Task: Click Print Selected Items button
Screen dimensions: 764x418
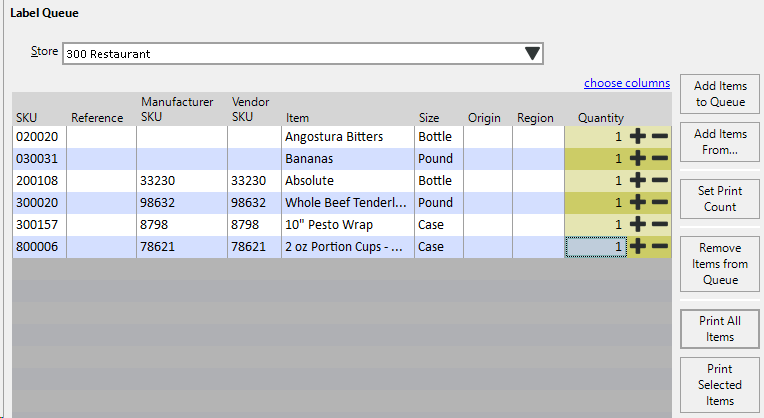Action: point(720,385)
